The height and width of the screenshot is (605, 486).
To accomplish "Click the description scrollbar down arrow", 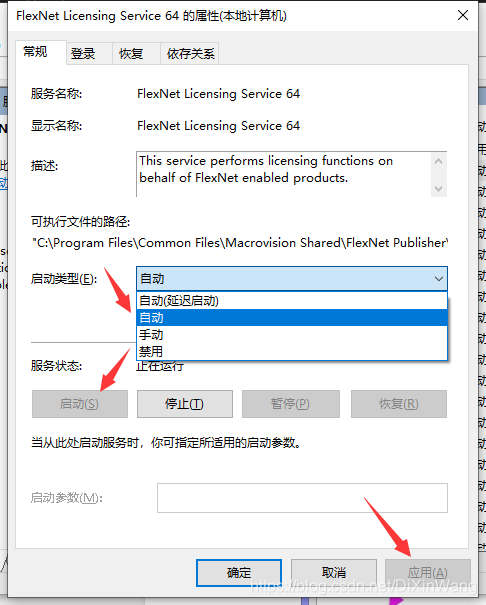I will pyautogui.click(x=439, y=188).
